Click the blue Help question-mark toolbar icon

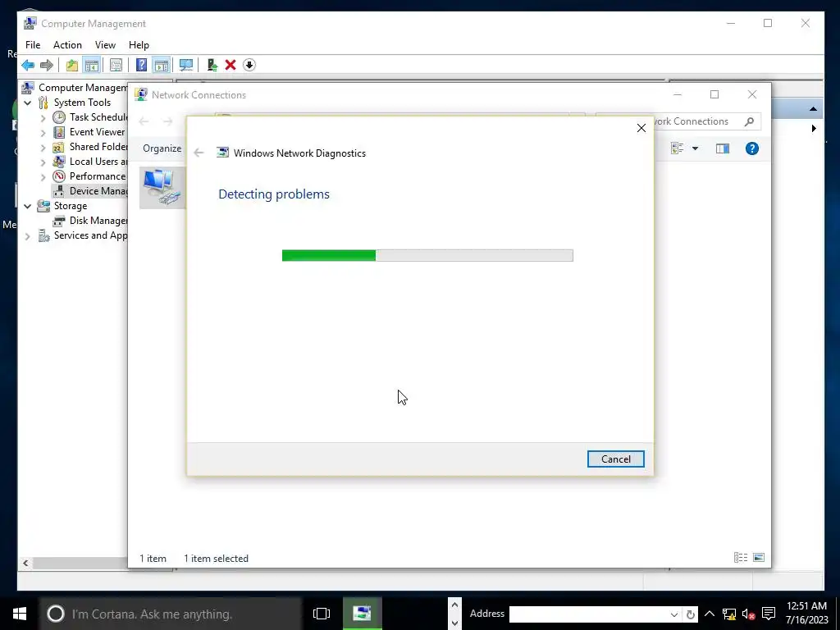coord(141,66)
